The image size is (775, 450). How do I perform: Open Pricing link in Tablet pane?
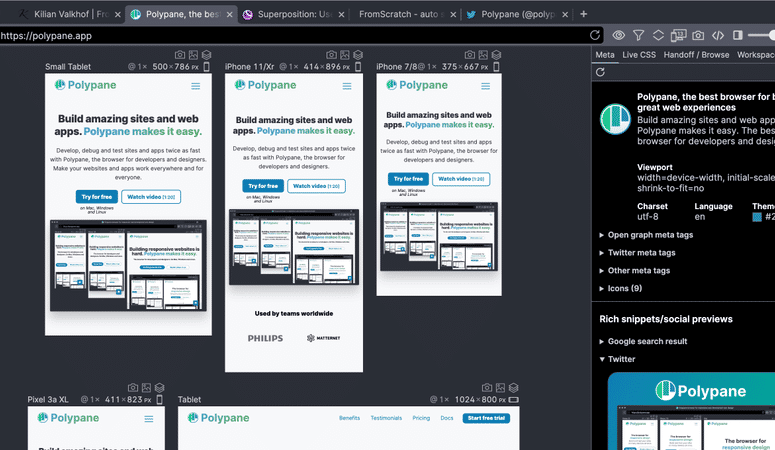[421, 418]
